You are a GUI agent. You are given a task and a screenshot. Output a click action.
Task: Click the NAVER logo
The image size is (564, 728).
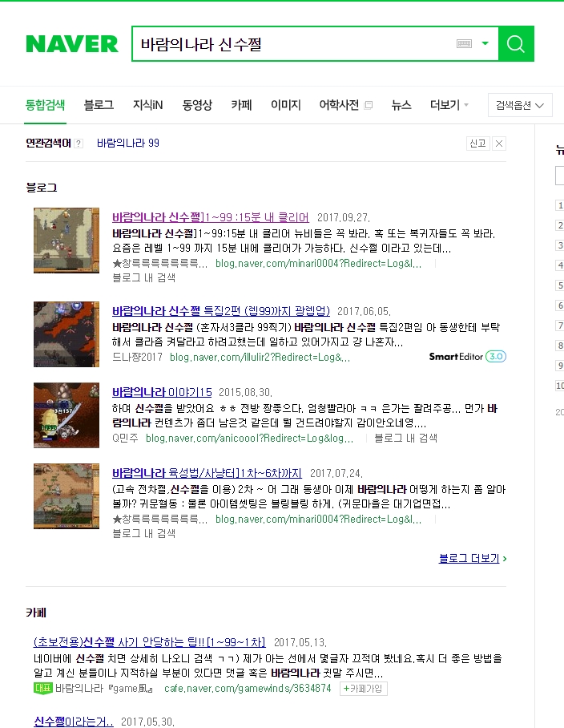[x=72, y=44]
